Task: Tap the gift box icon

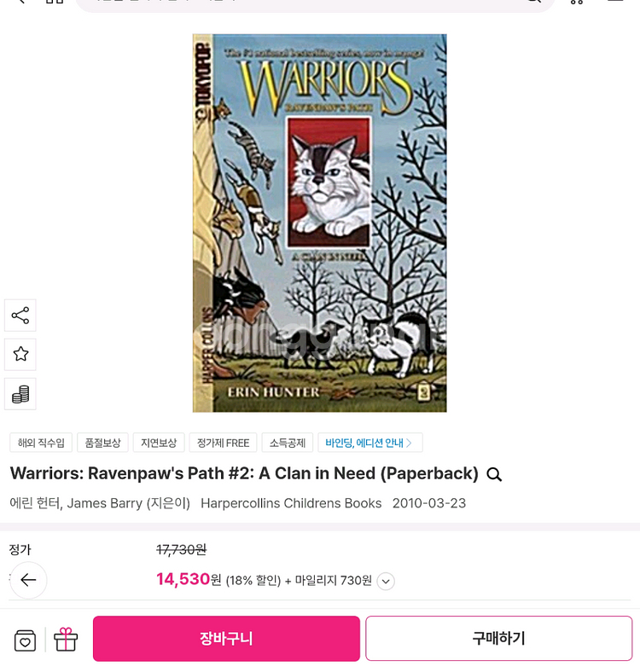Action: (66, 640)
